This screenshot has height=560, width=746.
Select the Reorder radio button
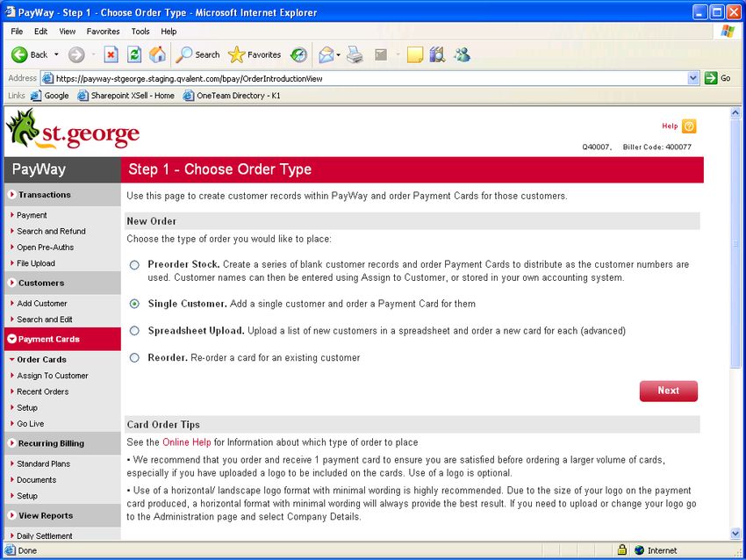134,358
